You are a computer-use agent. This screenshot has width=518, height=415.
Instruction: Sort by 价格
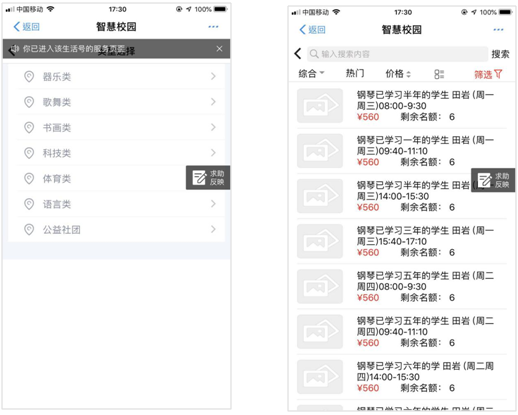click(x=398, y=74)
